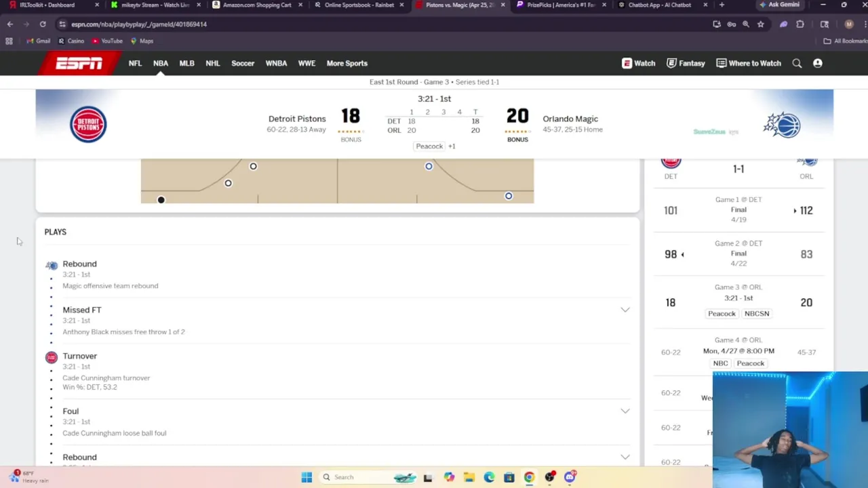Open the NHL menu
This screenshot has height=488, width=868.
[213, 63]
